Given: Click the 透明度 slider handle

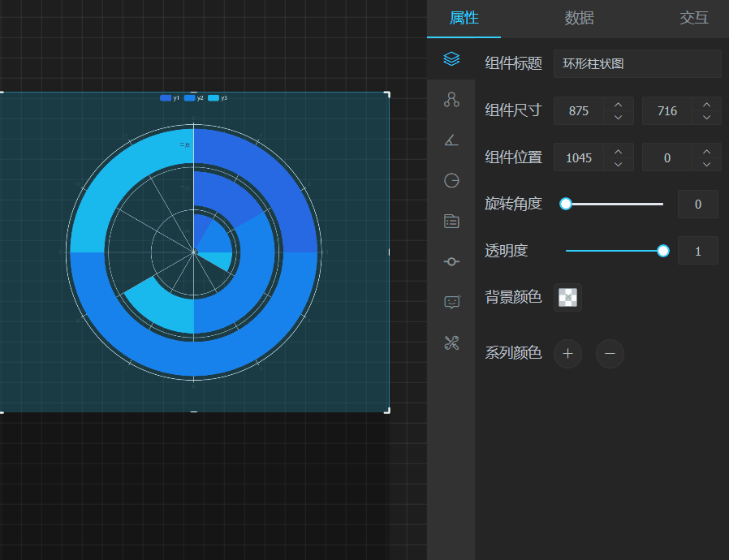Looking at the screenshot, I should (663, 251).
